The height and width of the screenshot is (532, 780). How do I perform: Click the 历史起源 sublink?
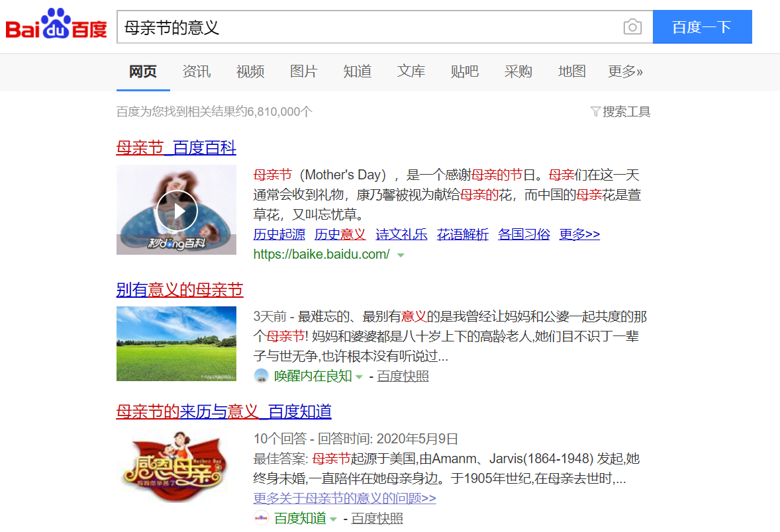[279, 234]
